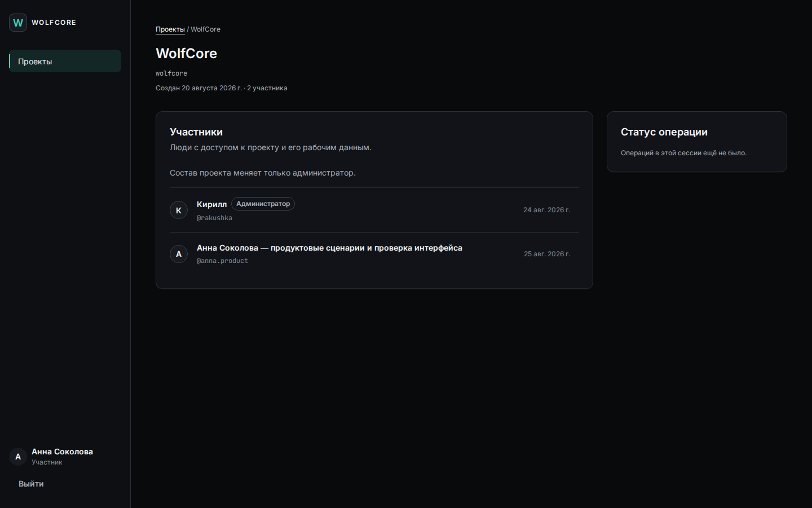Click the Статус операции panel heading
The height and width of the screenshot is (508, 812).
pos(664,132)
